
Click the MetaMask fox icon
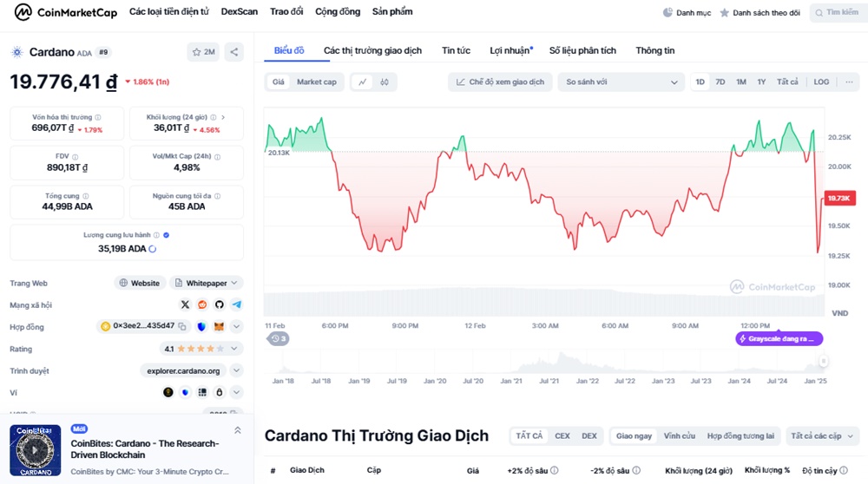click(x=219, y=327)
